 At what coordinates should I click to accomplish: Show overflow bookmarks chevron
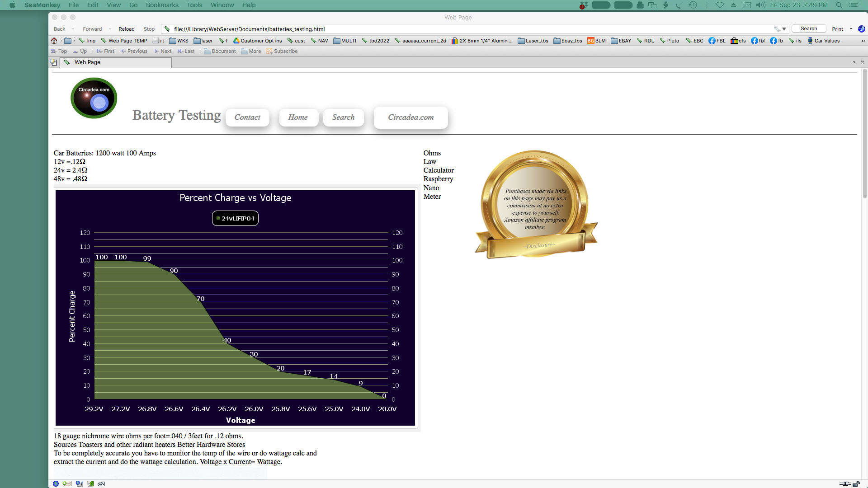[x=863, y=41]
